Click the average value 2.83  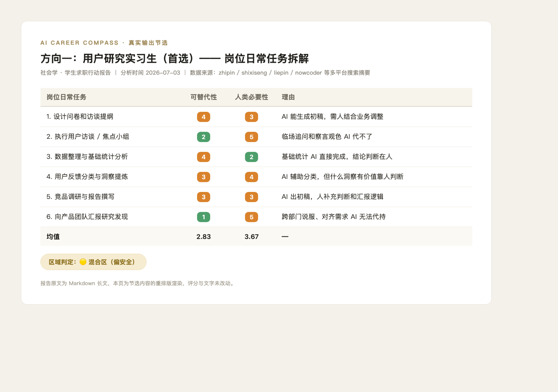click(204, 237)
